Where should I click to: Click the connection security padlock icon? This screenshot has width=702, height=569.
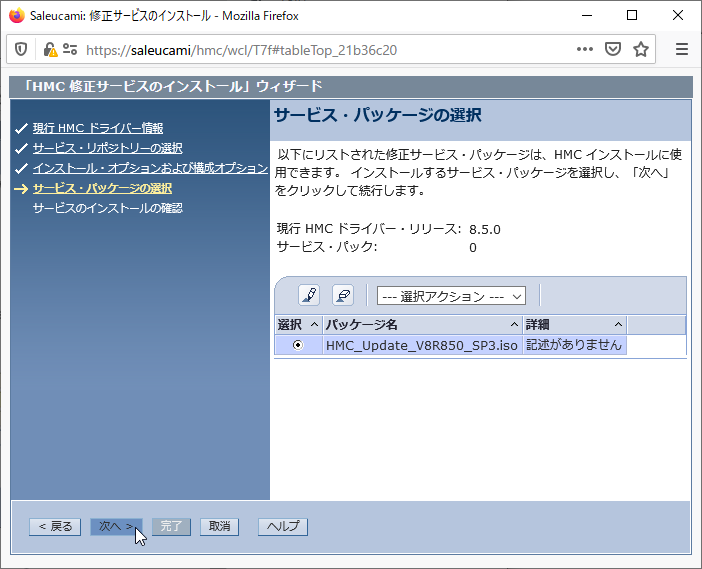point(48,49)
